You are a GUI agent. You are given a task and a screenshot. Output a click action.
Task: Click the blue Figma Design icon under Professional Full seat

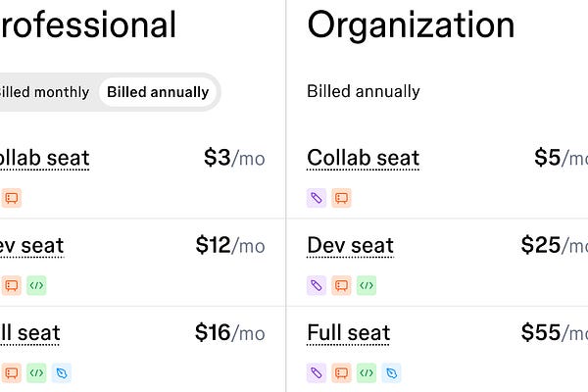[x=62, y=372]
